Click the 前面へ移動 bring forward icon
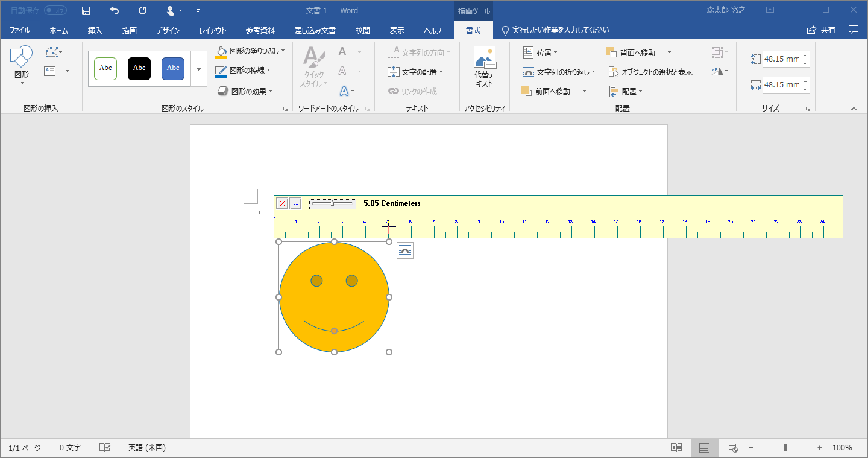 527,91
